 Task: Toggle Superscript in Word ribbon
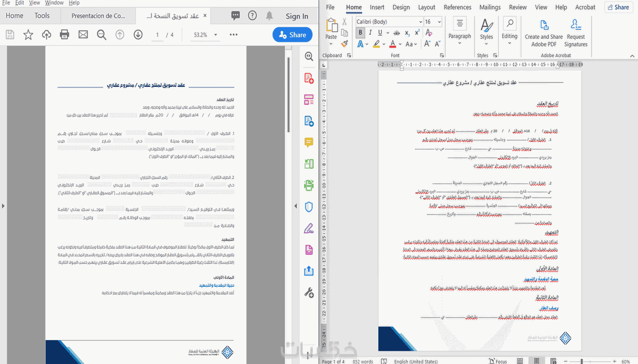click(x=417, y=33)
